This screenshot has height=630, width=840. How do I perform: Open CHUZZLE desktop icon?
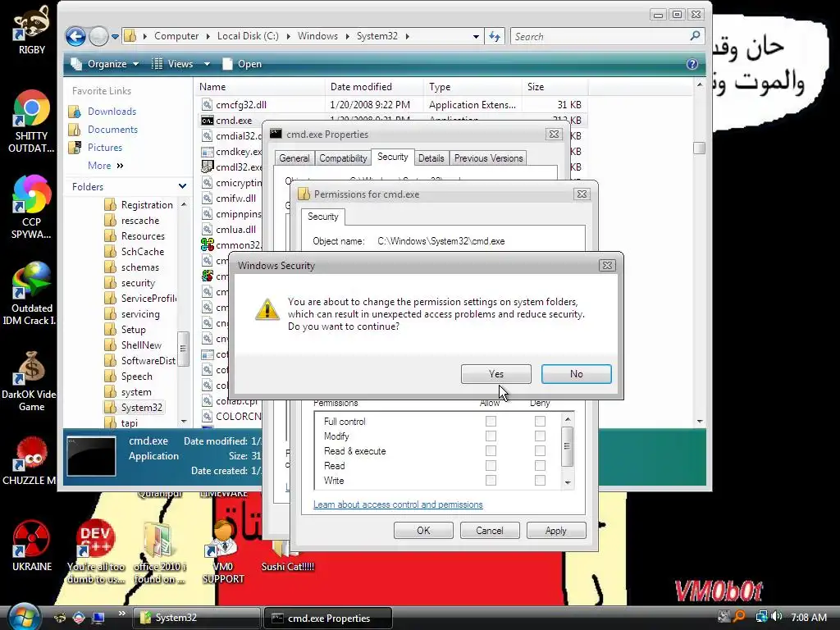click(x=30, y=461)
